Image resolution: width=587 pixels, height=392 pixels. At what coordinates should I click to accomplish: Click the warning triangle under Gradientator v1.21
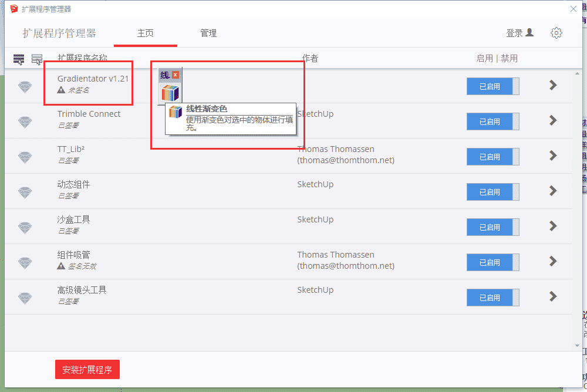click(61, 90)
